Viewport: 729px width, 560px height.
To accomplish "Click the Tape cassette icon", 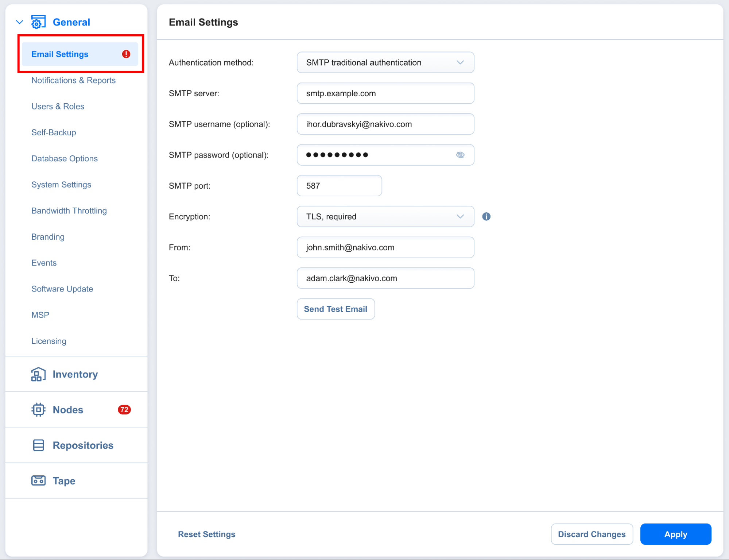I will pos(38,480).
